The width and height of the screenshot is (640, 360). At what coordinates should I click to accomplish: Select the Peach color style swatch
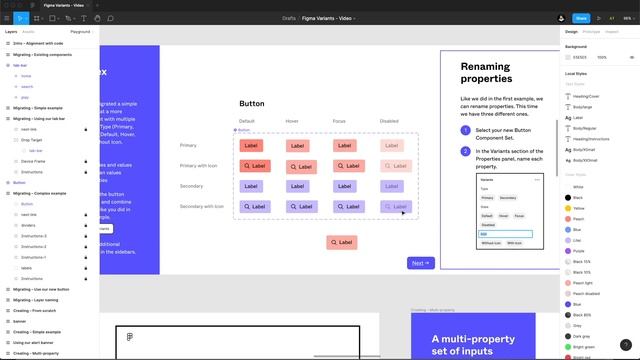tap(568, 219)
